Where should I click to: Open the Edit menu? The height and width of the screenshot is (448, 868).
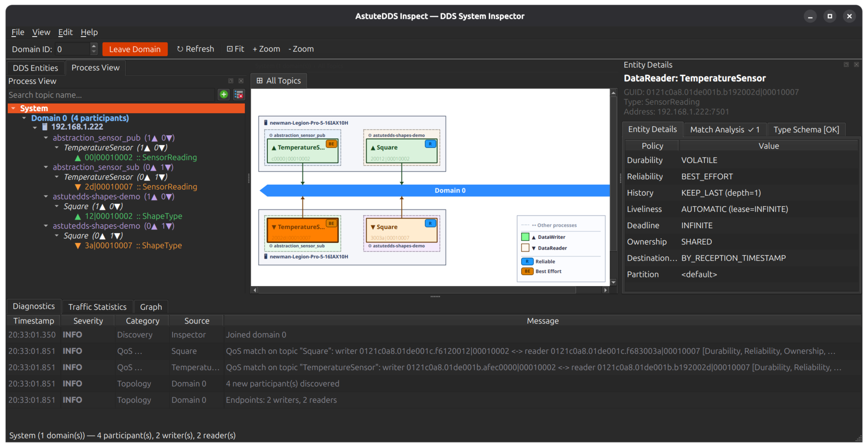[x=65, y=32]
